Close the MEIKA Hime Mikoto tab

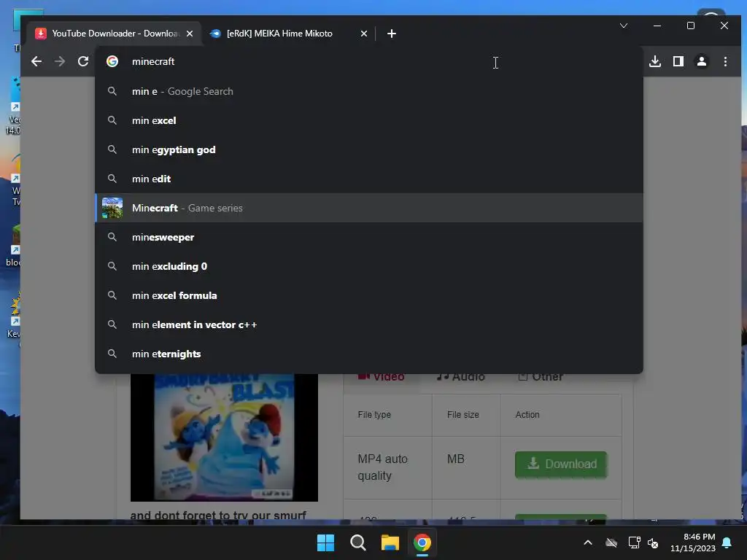coord(364,34)
